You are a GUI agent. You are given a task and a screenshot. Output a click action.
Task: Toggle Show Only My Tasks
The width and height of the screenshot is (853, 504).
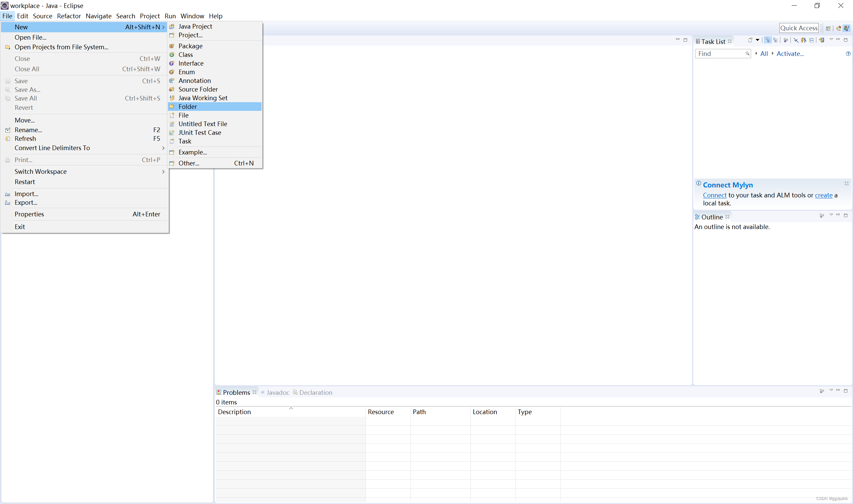(x=804, y=40)
